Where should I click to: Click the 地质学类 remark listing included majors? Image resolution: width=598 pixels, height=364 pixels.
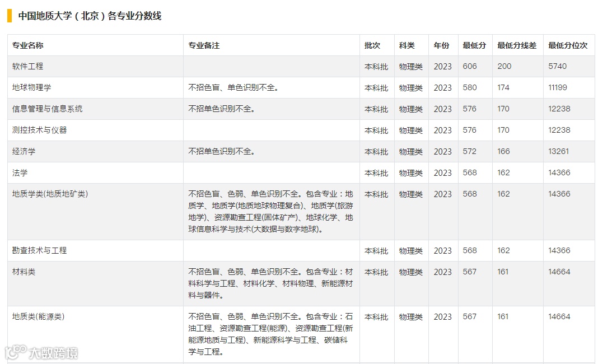click(271, 211)
